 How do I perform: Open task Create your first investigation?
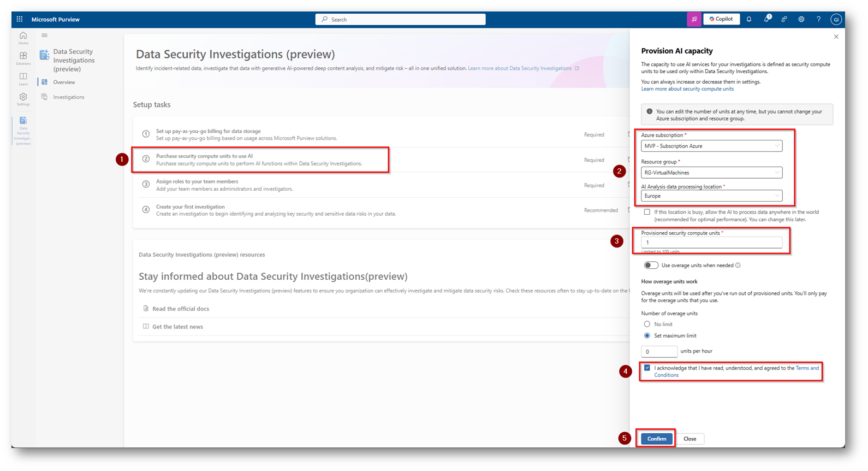190,207
